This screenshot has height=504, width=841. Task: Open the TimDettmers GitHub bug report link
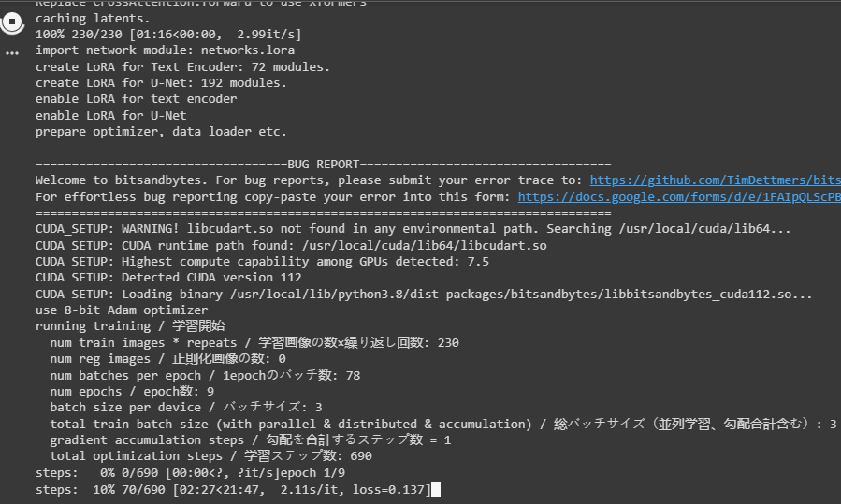point(715,180)
